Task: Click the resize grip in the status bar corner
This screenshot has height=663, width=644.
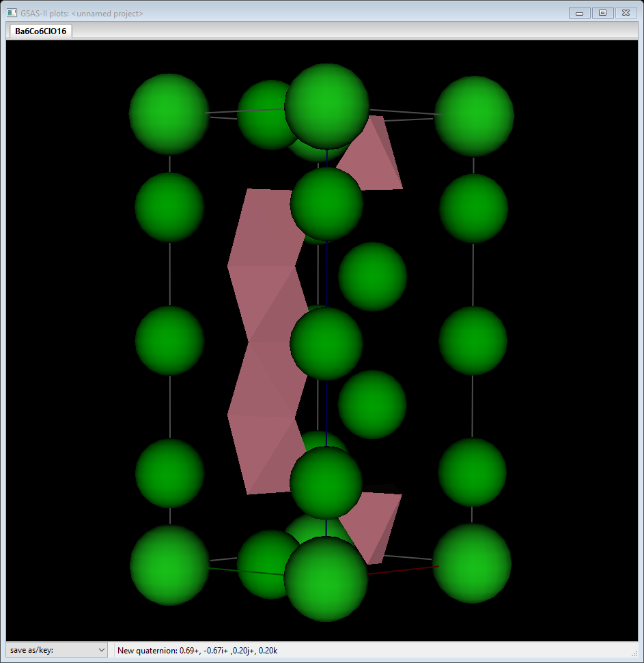Action: tap(634, 653)
